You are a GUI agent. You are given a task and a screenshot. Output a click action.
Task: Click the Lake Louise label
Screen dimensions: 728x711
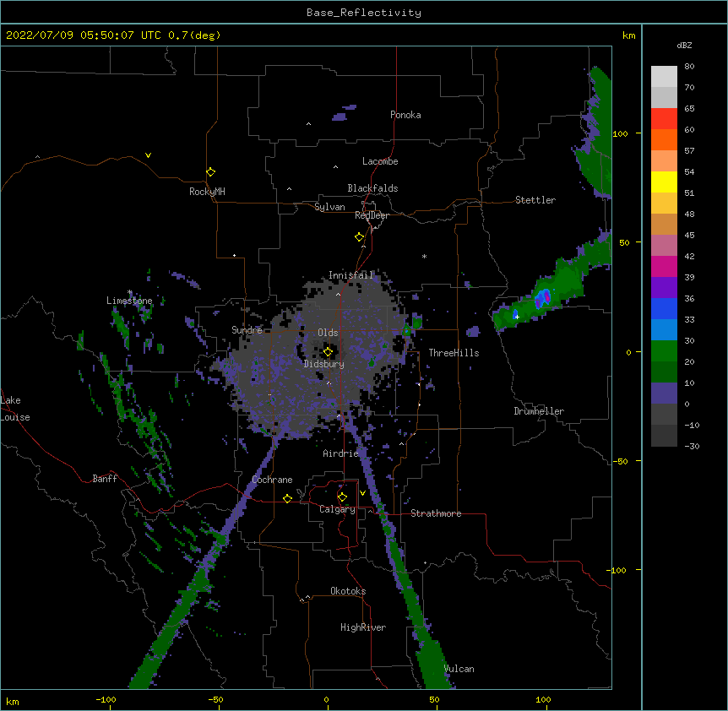click(15, 409)
